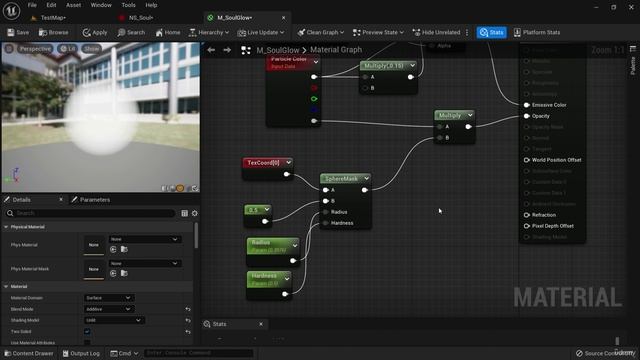640x360 pixels.
Task: Click the graph breadcrumb hierarchy icon
Action: [246, 50]
